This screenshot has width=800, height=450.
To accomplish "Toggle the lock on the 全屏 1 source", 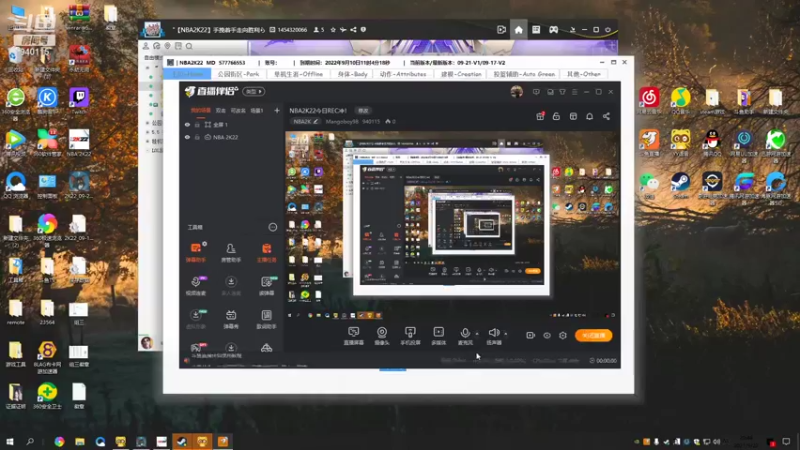I will [x=197, y=124].
